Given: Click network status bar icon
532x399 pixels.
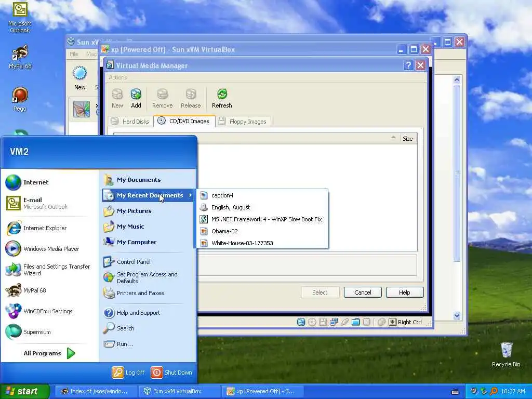Looking at the screenshot, I should 334,322.
